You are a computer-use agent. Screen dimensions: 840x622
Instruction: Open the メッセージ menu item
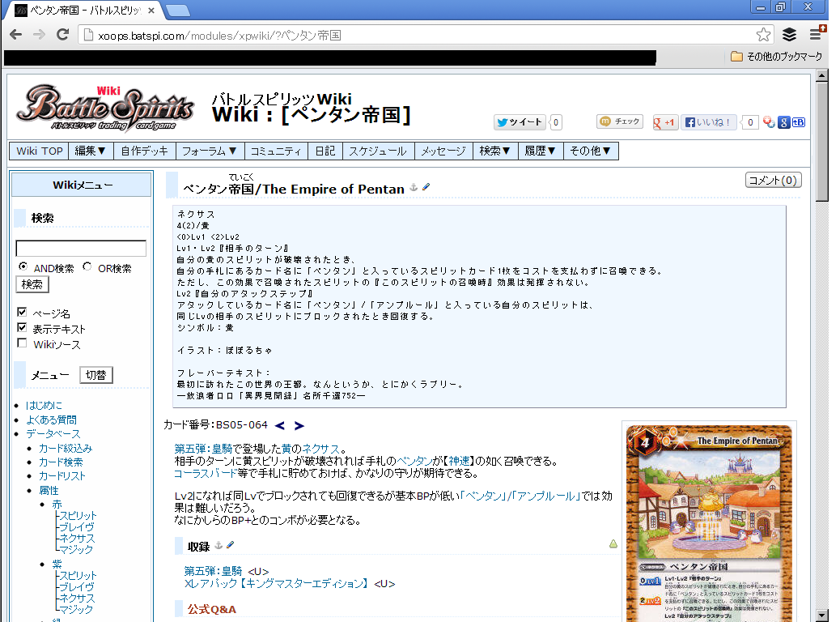[x=443, y=151]
